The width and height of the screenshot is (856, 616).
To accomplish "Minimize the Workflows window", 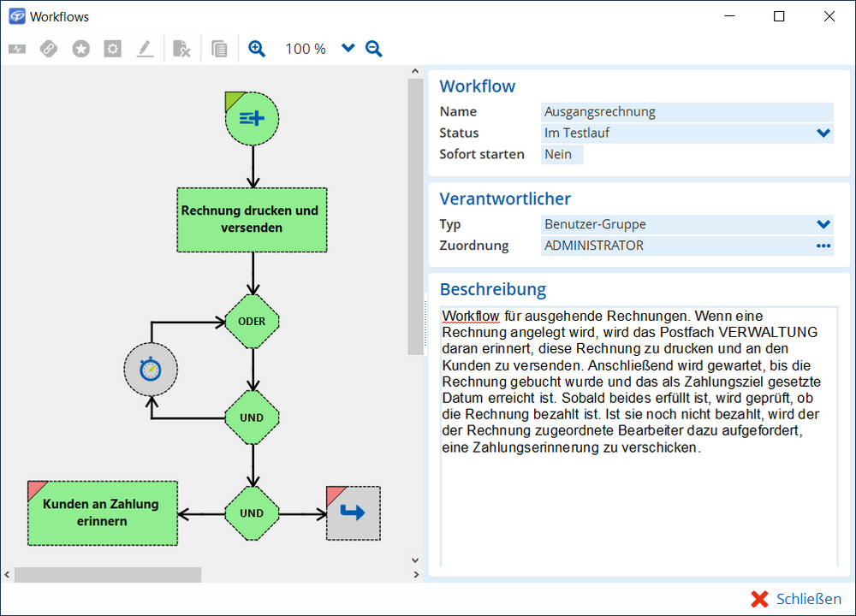I will click(x=729, y=16).
